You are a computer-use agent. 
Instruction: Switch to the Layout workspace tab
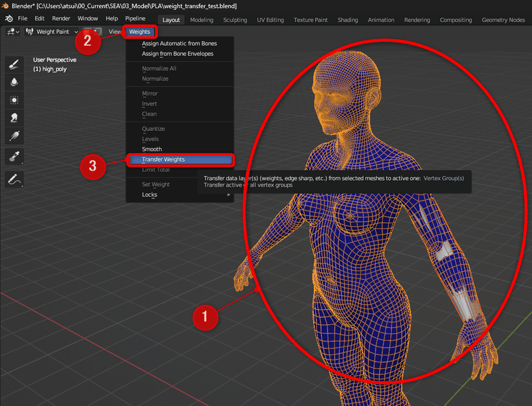171,20
